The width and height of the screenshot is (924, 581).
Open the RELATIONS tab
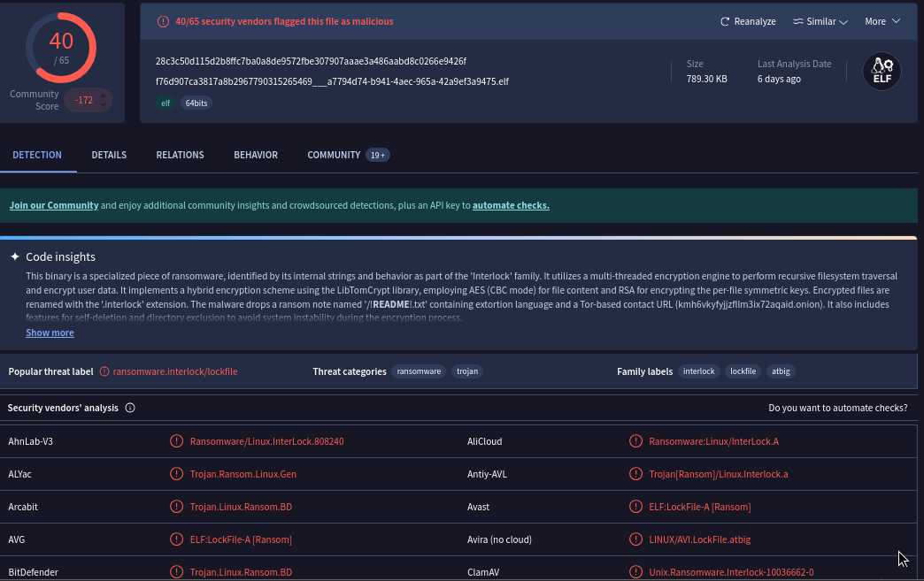click(x=180, y=155)
